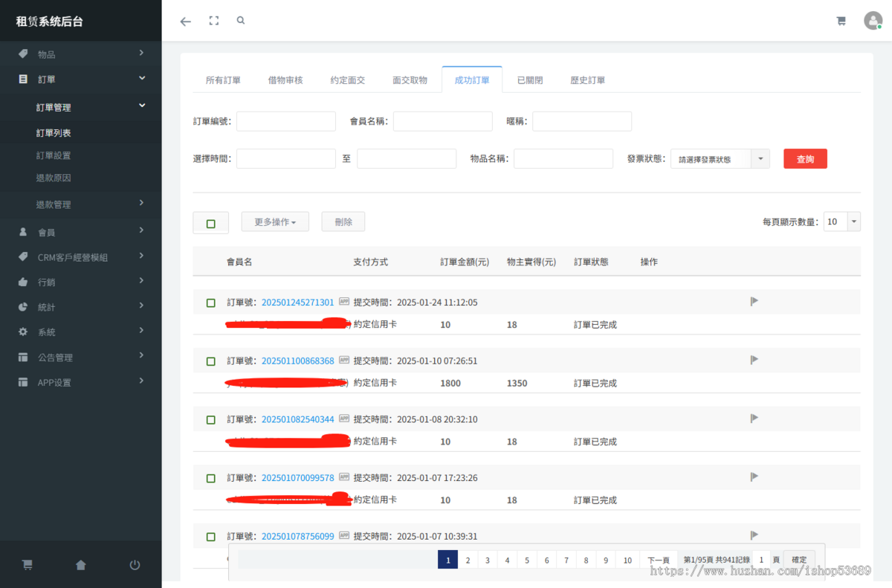This screenshot has width=892, height=588.
Task: Click the 物品名稱 input field
Action: (x=563, y=159)
